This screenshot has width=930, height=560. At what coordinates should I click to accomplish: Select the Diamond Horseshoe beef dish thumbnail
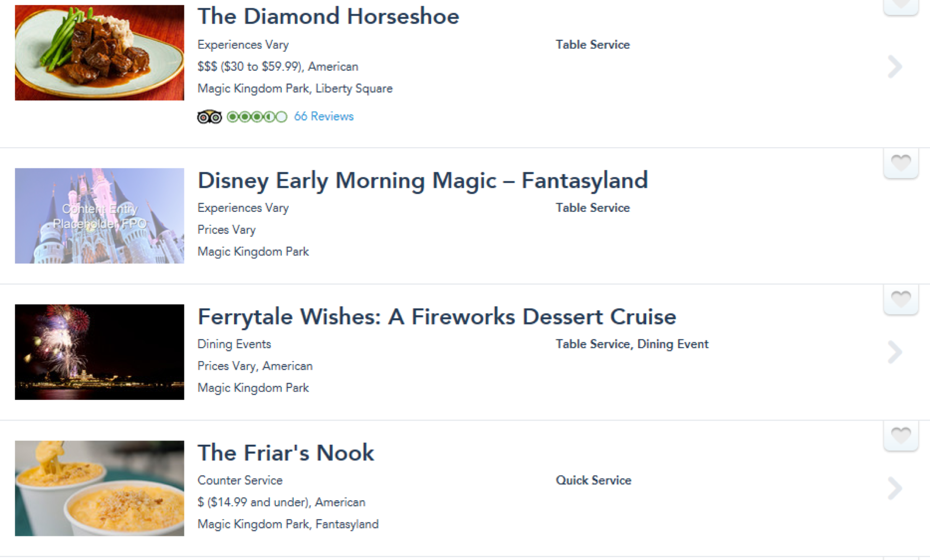point(99,52)
